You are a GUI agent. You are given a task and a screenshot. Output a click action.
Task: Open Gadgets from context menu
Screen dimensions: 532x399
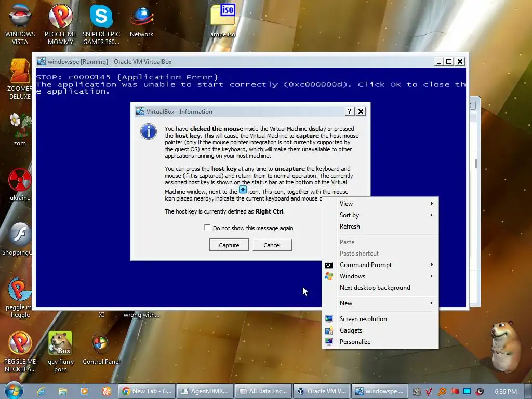coord(380,330)
